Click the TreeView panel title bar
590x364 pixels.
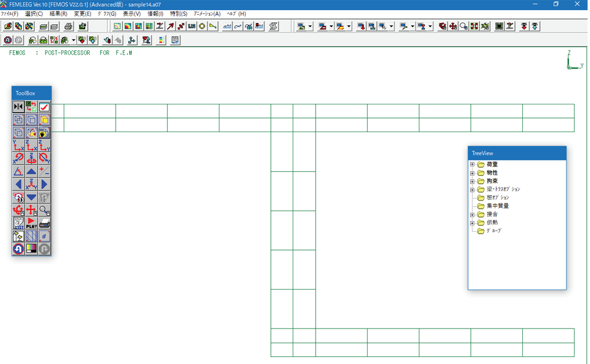coord(517,153)
